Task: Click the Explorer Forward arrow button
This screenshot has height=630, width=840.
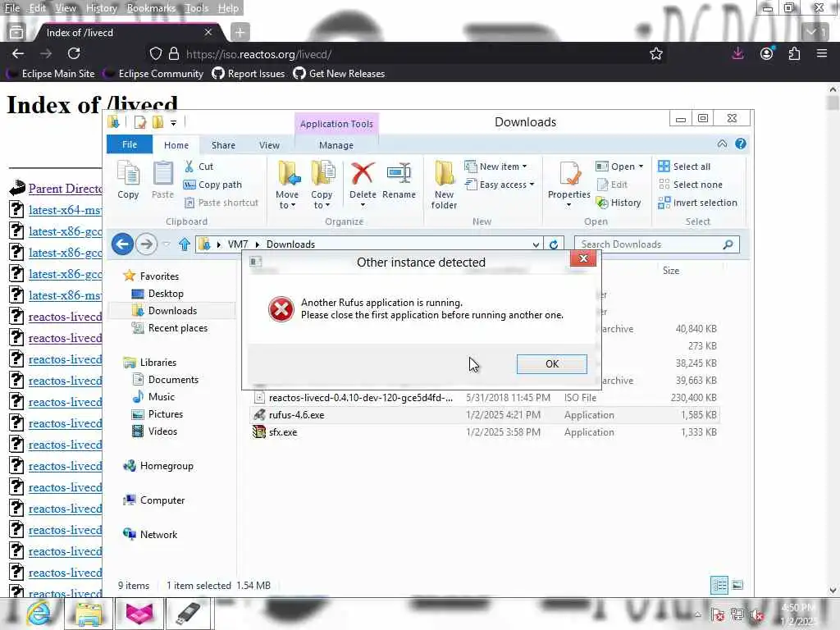Action: [x=146, y=244]
